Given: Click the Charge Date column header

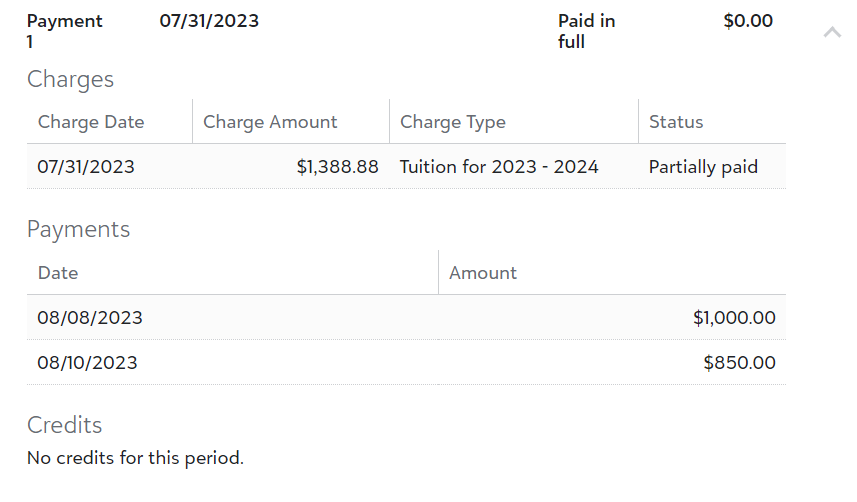Looking at the screenshot, I should click(91, 122).
